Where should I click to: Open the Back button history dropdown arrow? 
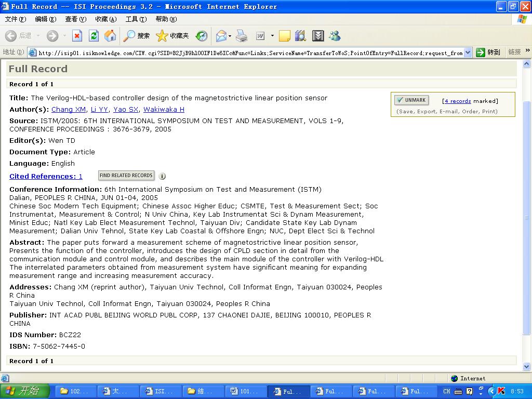click(38, 36)
